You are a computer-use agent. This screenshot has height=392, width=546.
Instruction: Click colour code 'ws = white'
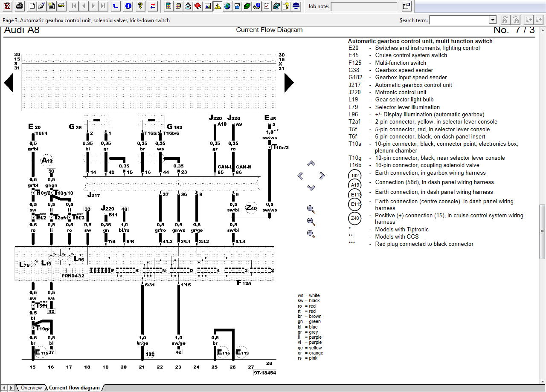click(x=309, y=295)
